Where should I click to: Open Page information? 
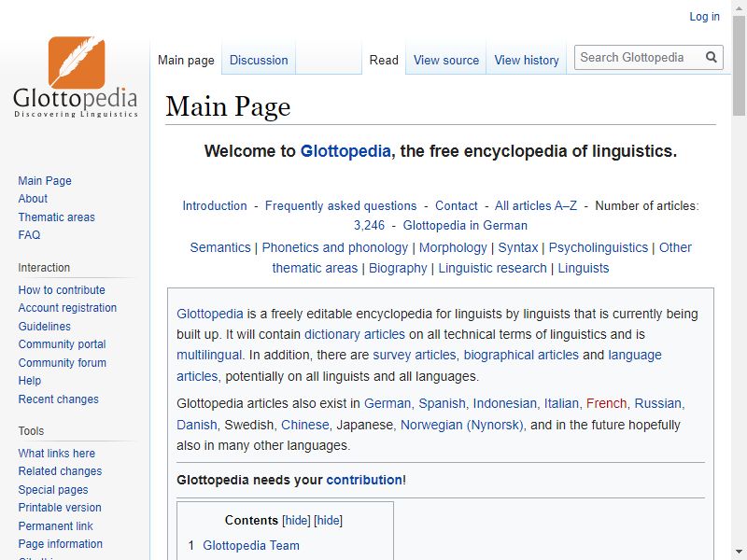(x=60, y=544)
